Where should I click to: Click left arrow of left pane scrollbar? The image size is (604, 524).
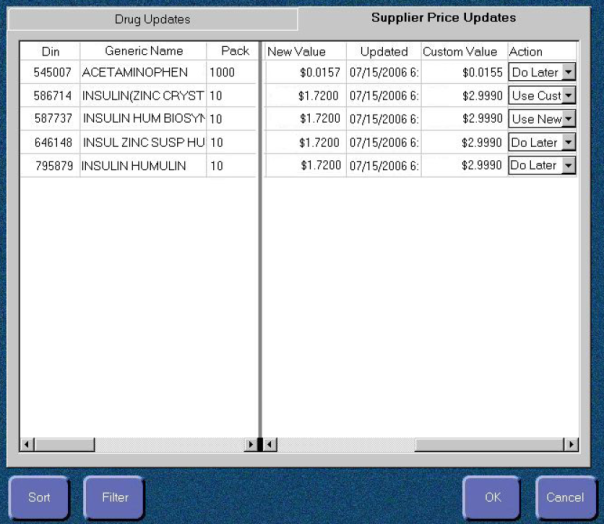(27, 444)
